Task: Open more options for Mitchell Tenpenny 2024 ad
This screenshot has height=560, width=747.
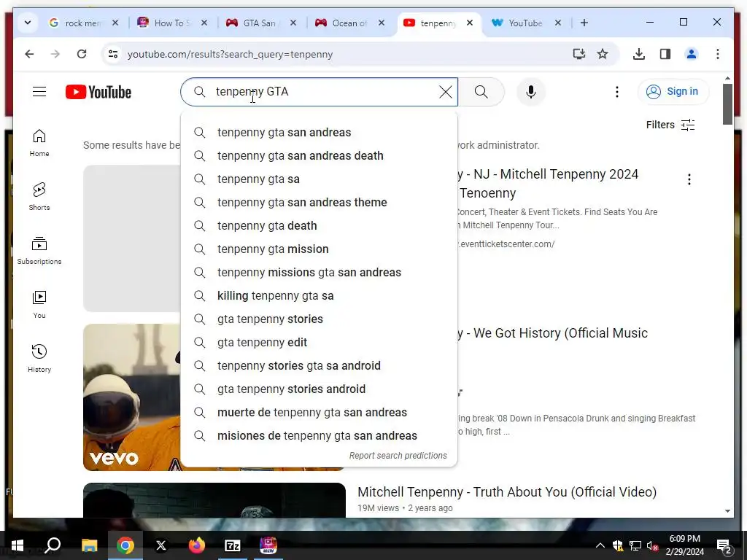Action: point(689,179)
